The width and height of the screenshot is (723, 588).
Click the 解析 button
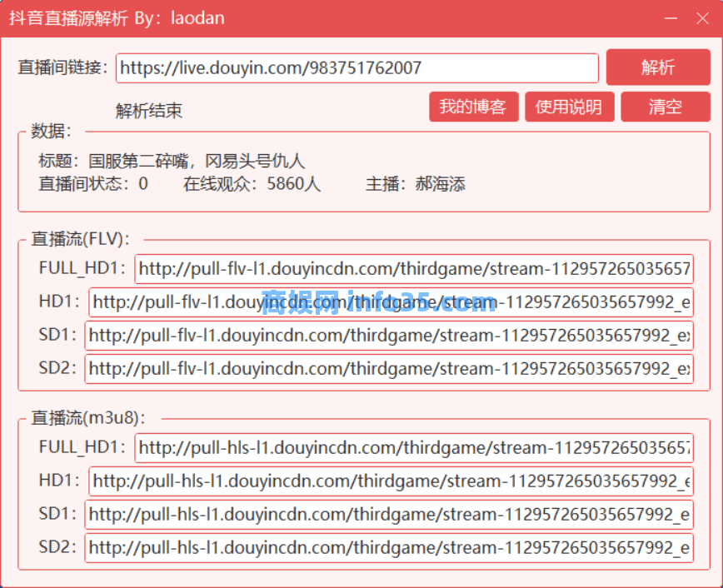pos(658,67)
